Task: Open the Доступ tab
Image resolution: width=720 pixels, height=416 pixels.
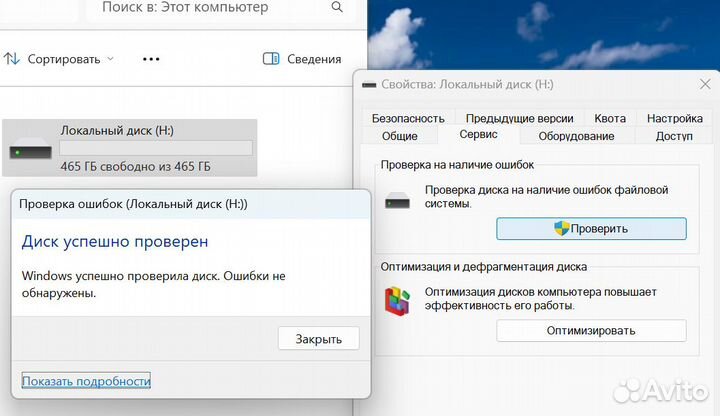Action: 674,136
